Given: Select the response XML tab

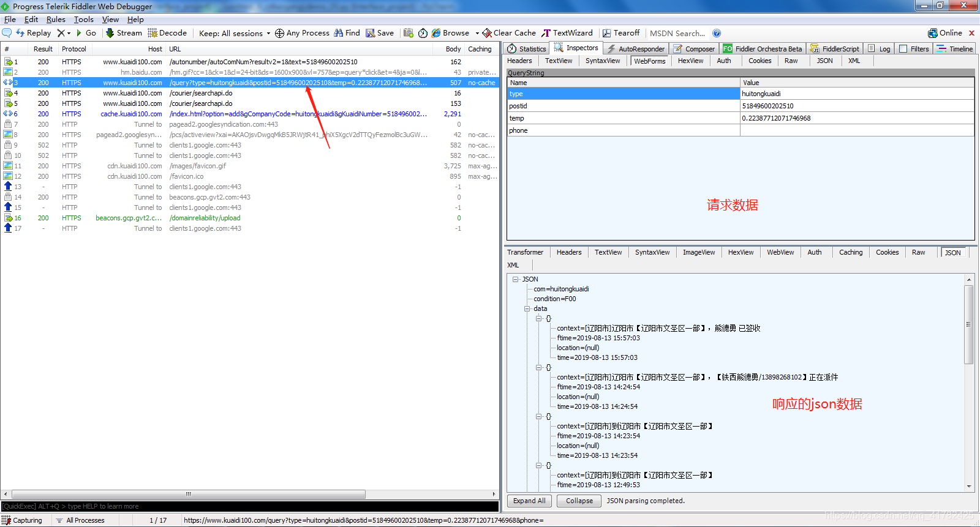Looking at the screenshot, I should 513,265.
